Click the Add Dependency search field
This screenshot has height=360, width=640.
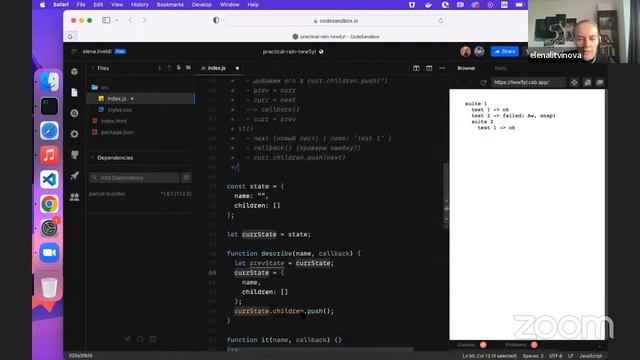134,178
